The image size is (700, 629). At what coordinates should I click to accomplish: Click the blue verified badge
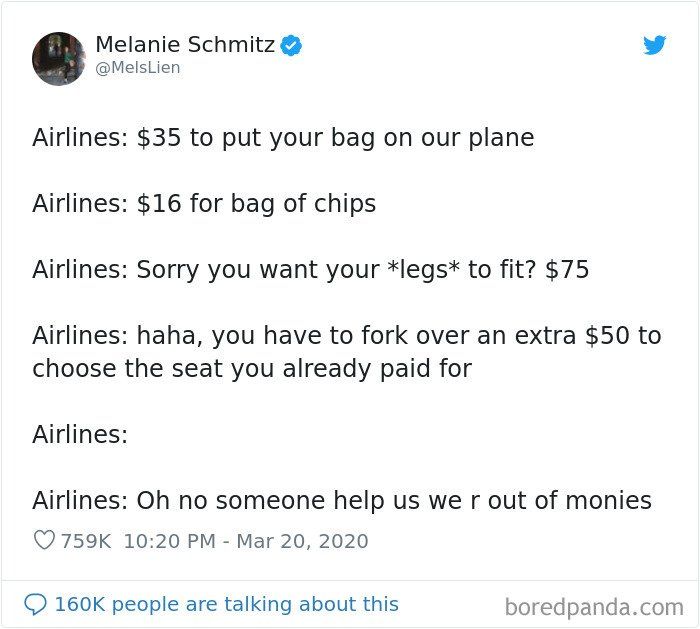click(291, 45)
